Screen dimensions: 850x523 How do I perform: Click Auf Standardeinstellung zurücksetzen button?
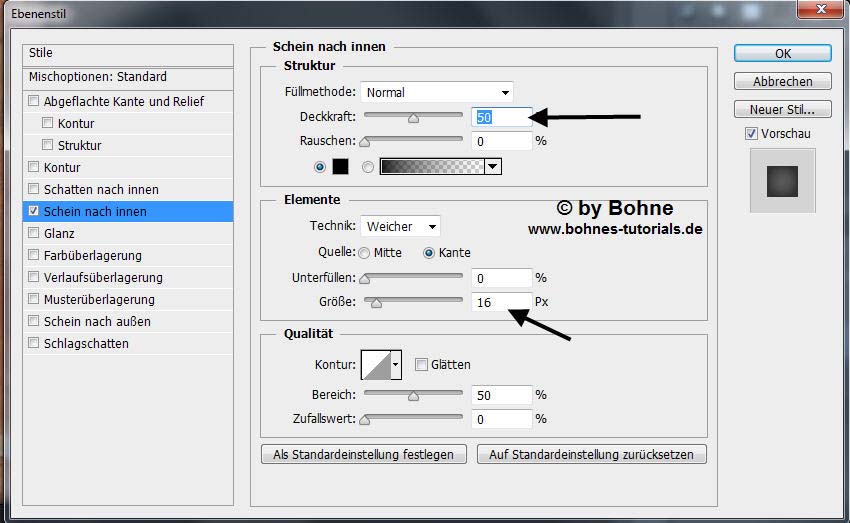pyautogui.click(x=592, y=454)
